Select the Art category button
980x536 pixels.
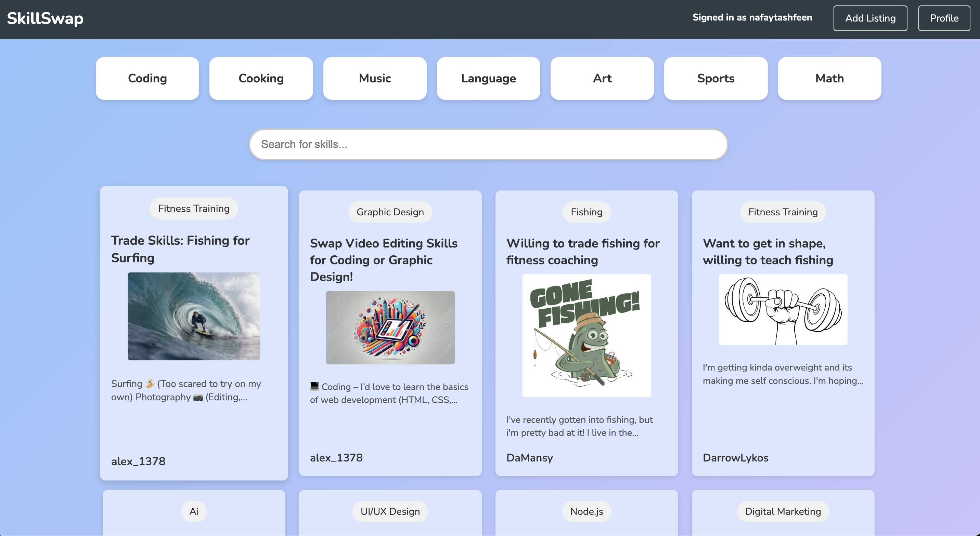(x=602, y=78)
